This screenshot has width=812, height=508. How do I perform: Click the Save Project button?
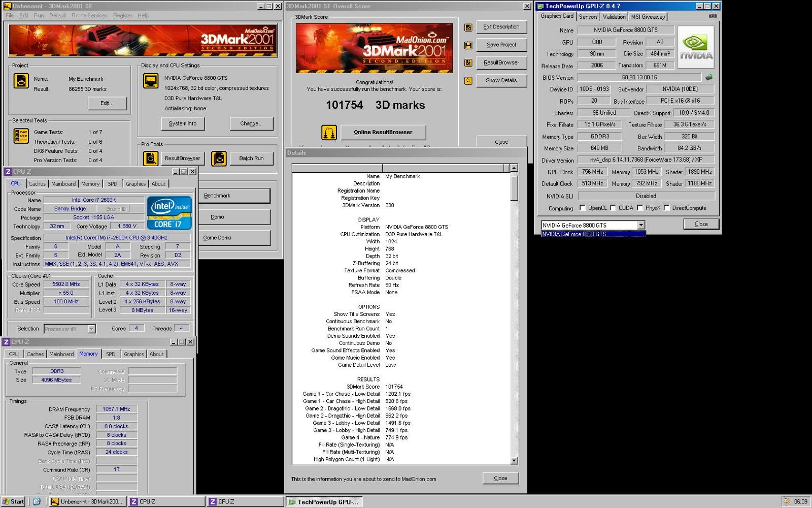coord(501,45)
